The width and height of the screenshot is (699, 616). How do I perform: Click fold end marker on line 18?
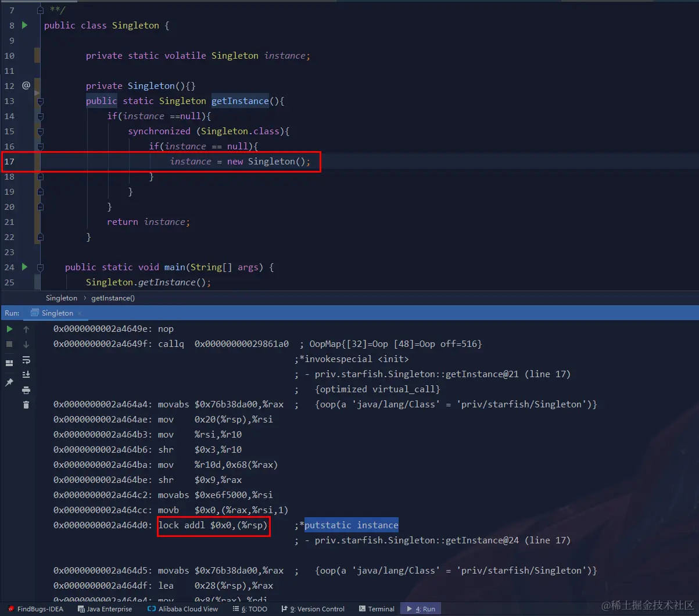(40, 177)
